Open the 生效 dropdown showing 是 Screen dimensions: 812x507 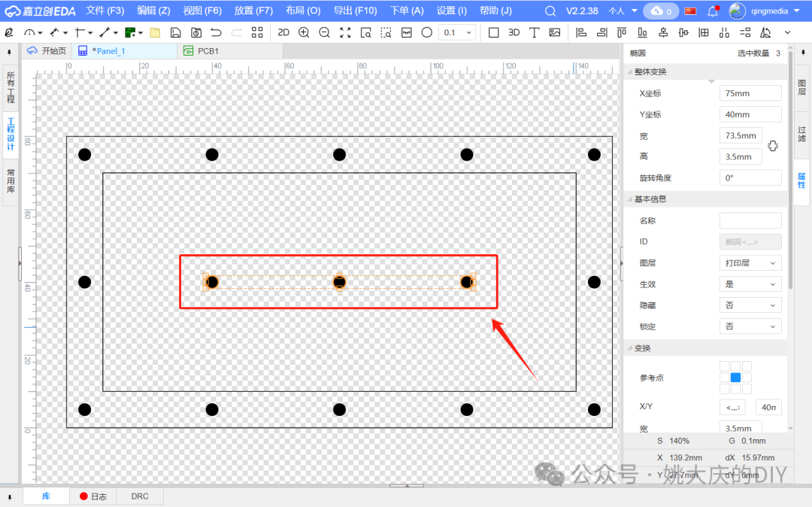click(x=750, y=284)
